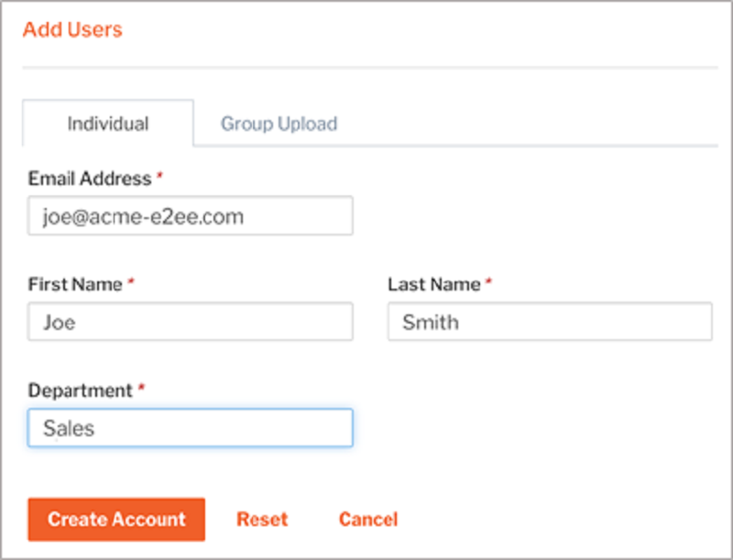The image size is (733, 560).
Task: Switch to the Group Upload tab
Action: [x=279, y=124]
